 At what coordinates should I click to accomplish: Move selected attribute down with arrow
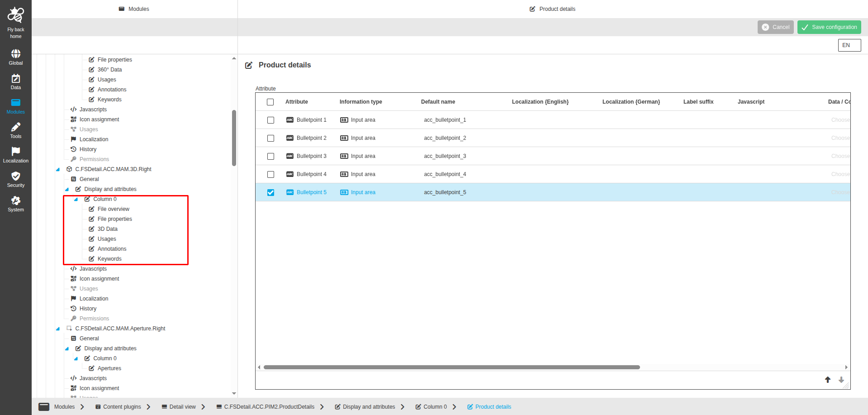tap(841, 380)
